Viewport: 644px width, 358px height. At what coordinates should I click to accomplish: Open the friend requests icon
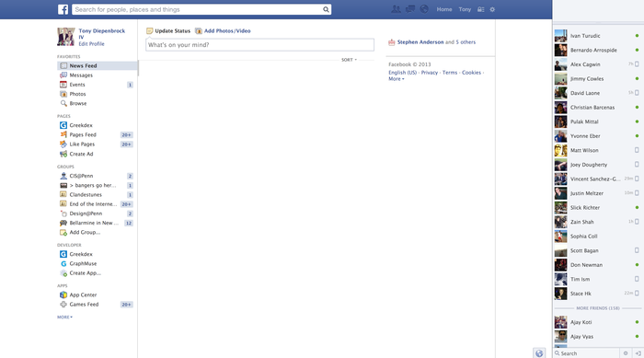(x=396, y=9)
